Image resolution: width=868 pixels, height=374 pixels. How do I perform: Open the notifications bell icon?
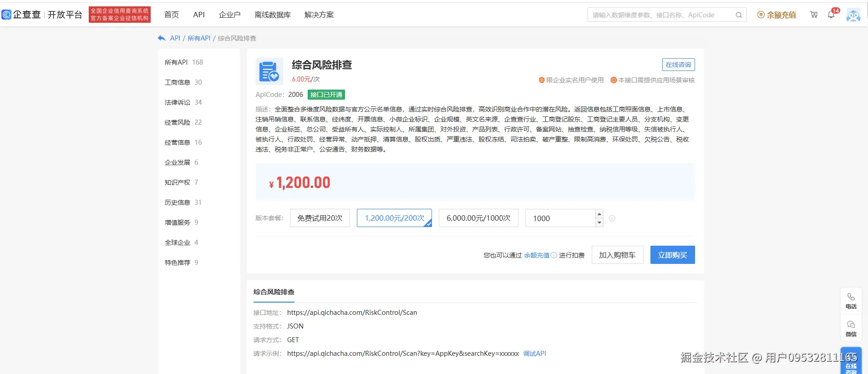click(x=831, y=15)
